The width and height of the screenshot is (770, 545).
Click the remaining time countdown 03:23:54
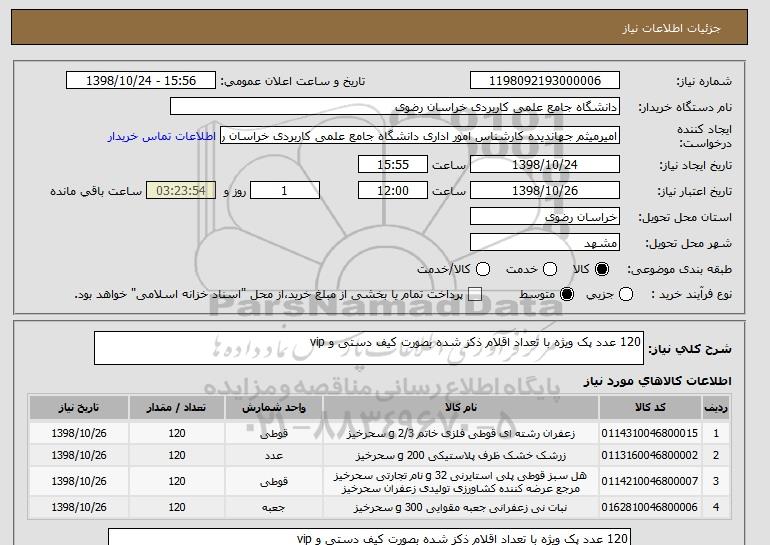pos(181,191)
